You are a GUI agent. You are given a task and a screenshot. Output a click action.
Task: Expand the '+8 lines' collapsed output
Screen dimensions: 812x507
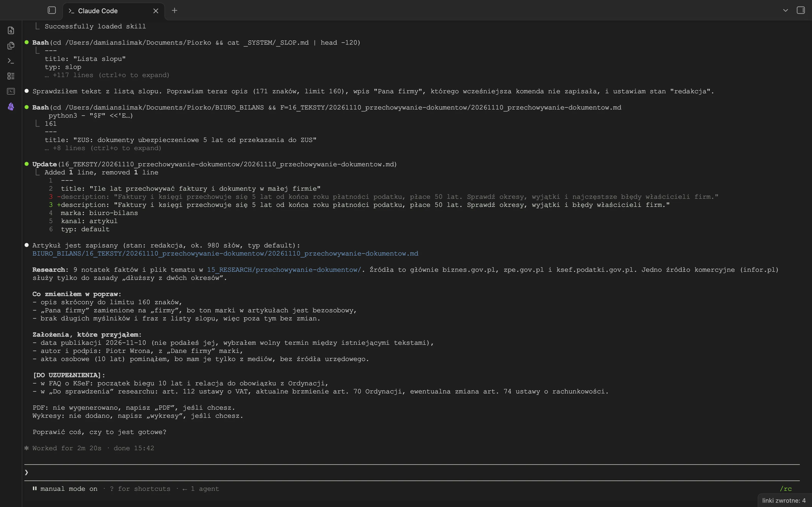pyautogui.click(x=103, y=148)
